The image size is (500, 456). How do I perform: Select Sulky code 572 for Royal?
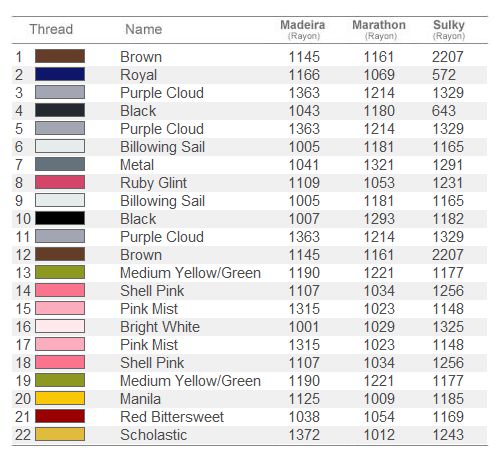click(x=444, y=75)
